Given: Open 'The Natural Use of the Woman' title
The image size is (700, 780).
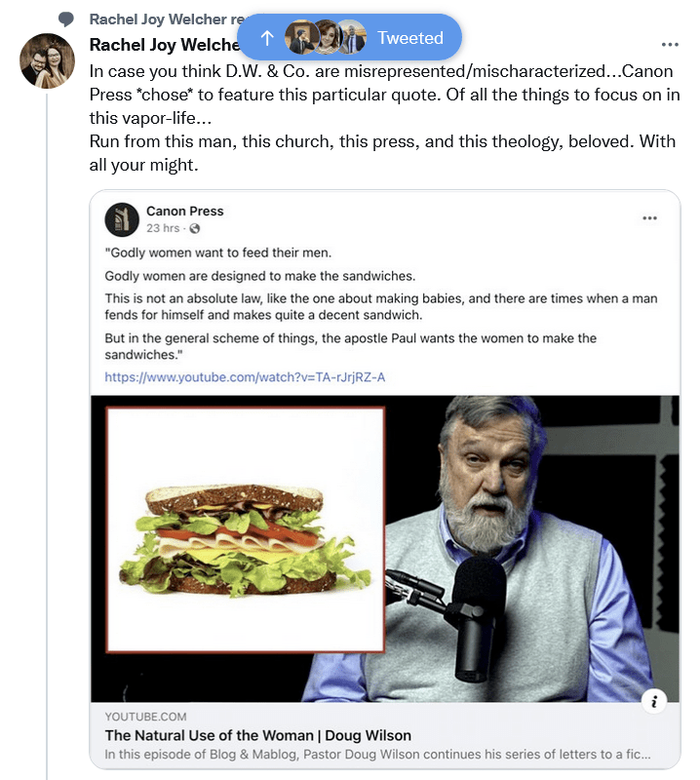Looking at the screenshot, I should (257, 735).
